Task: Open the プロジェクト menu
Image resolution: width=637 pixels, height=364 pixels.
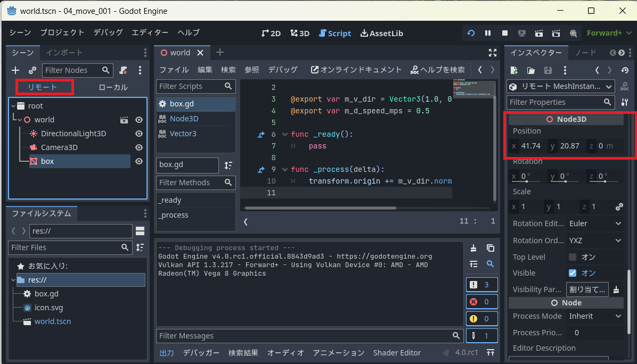Action: 62,32
